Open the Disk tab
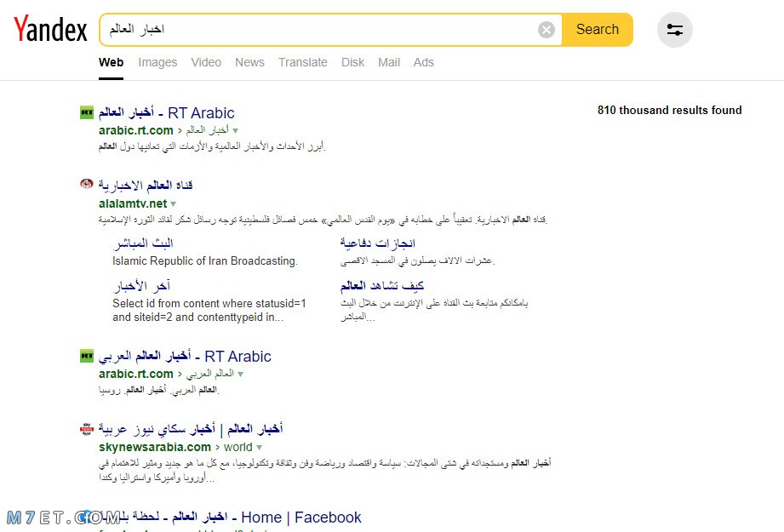The width and height of the screenshot is (784, 532). pyautogui.click(x=352, y=62)
